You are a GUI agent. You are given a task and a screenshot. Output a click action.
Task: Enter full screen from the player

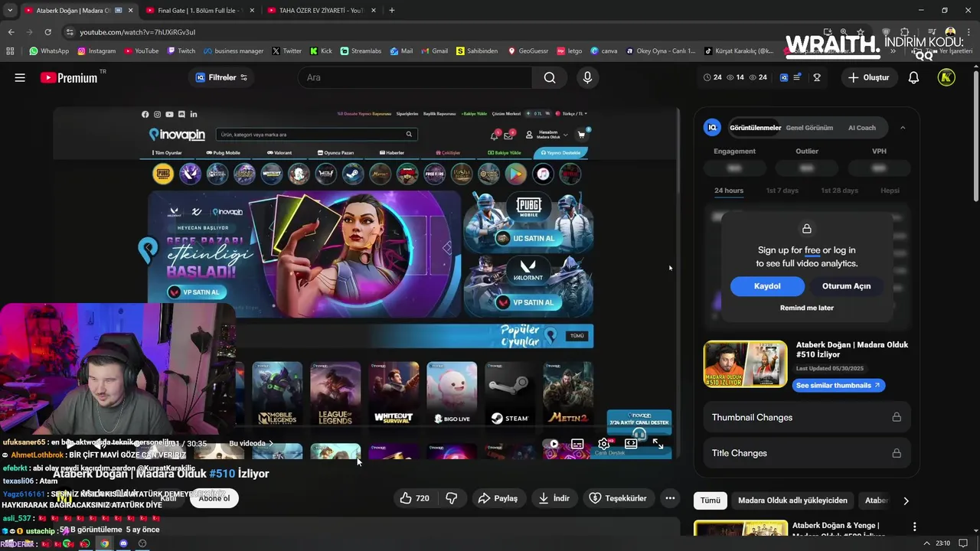(x=658, y=443)
